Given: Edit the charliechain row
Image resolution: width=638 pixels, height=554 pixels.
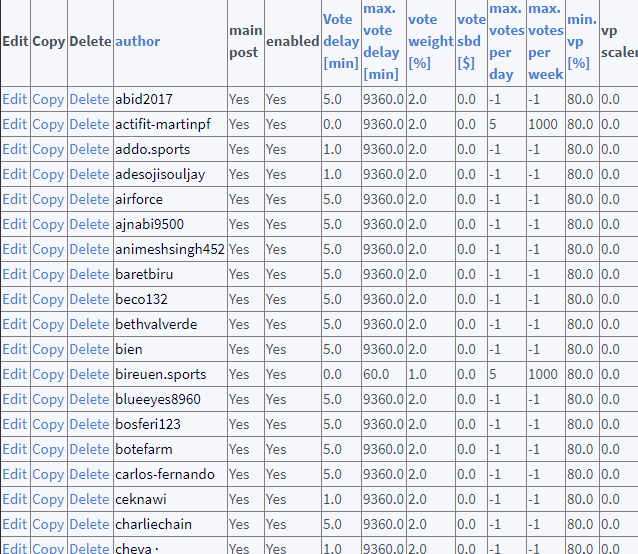Looking at the screenshot, I should (x=15, y=524).
